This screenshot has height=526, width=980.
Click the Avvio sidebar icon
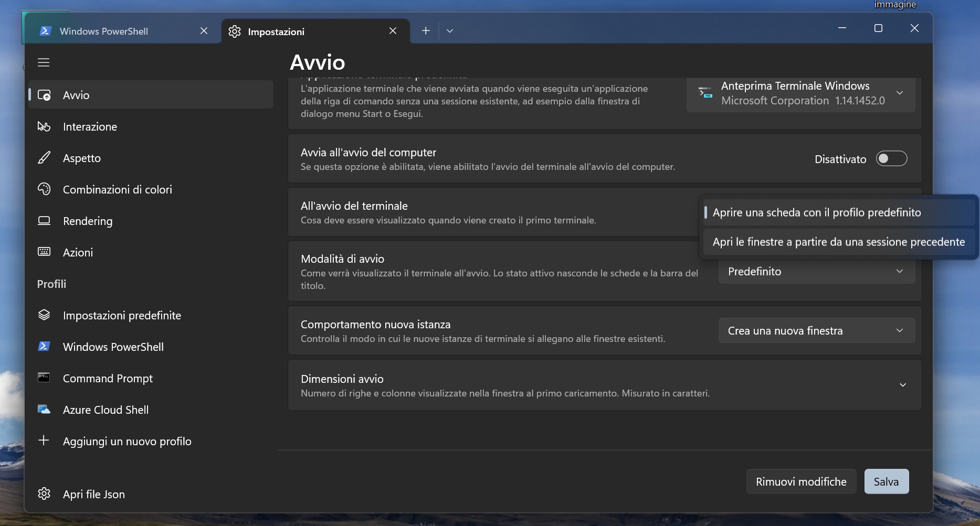[44, 95]
